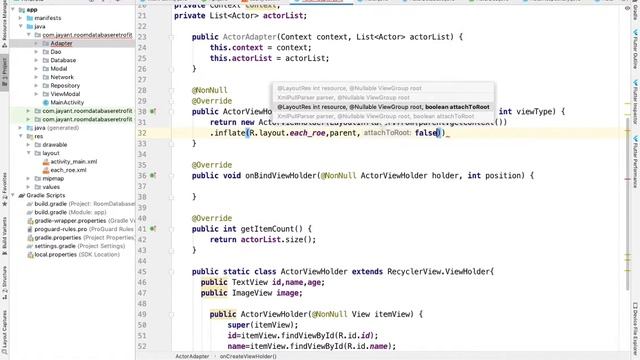This screenshot has width=640, height=360.
Task: Open the Layout Captures tool window
Action: click(4, 332)
